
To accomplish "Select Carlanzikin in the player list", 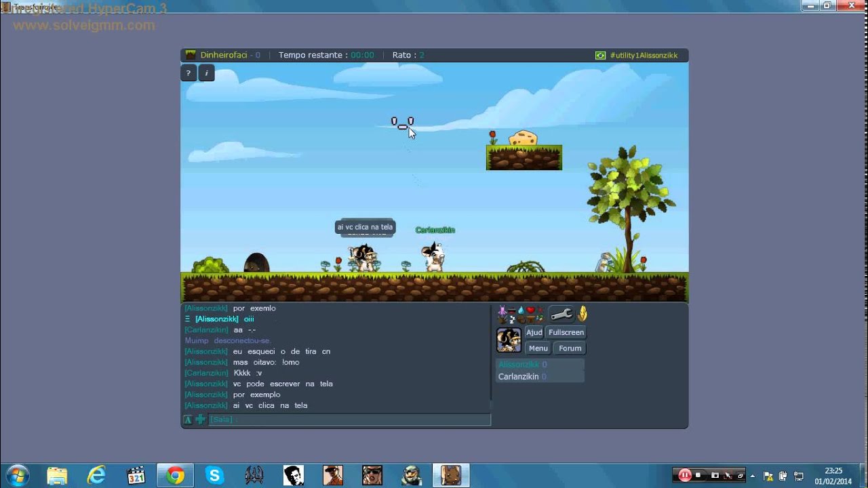I will click(x=540, y=377).
